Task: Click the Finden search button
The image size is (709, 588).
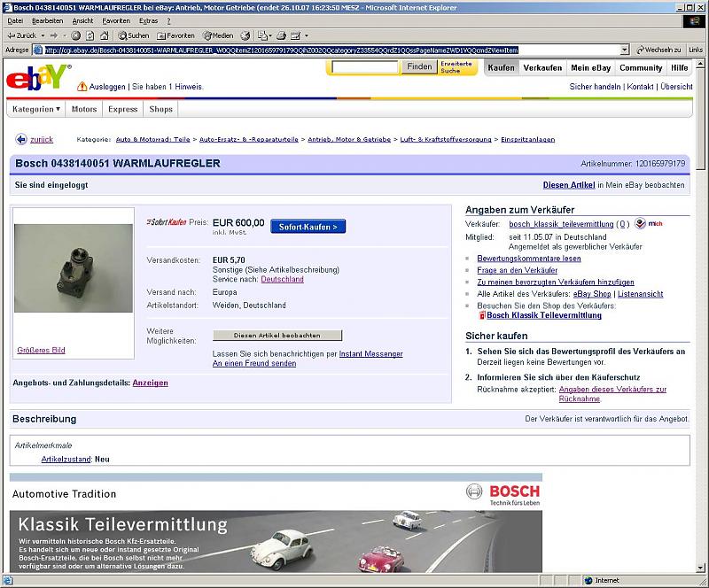Action: point(419,67)
